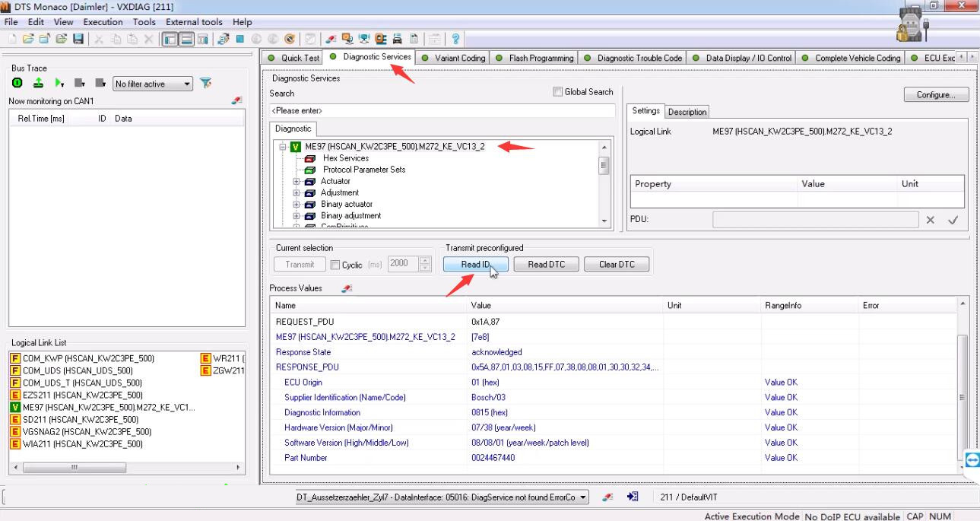Select COM_KWP (HSCAN_KW2C3PE_500) logical link
Viewport: 980px width, 521px height.
pyautogui.click(x=88, y=357)
